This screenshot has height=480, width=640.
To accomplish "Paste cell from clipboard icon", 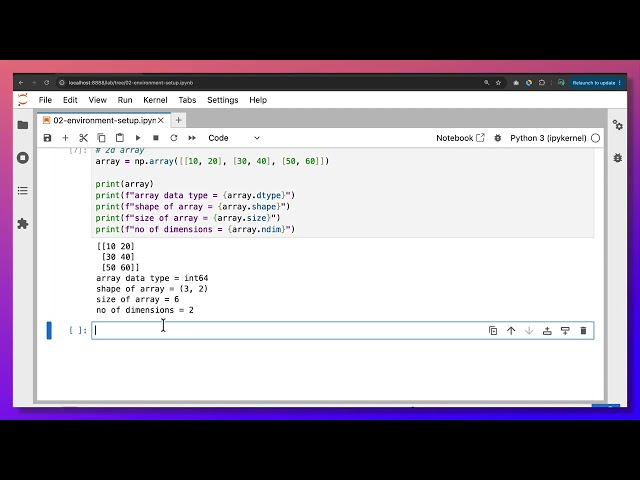I will 120,138.
